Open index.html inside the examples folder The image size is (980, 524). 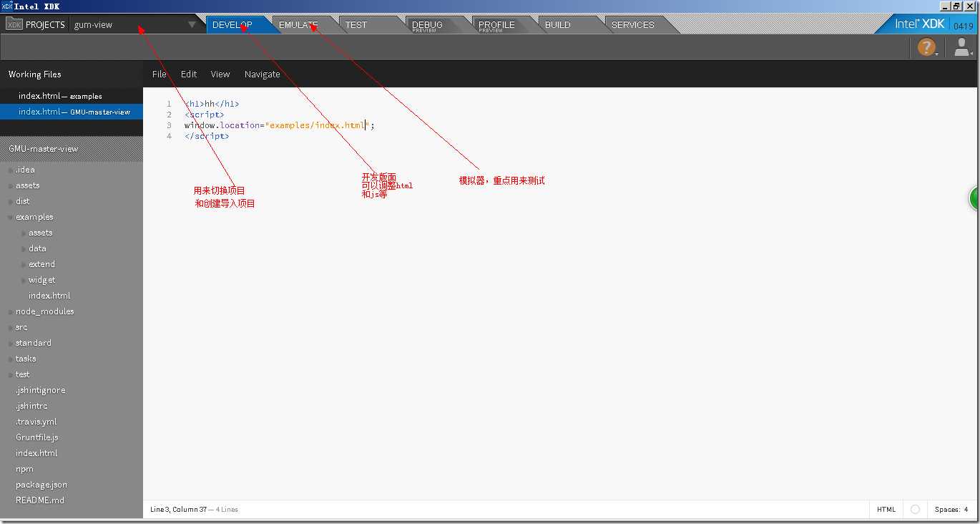click(x=49, y=296)
